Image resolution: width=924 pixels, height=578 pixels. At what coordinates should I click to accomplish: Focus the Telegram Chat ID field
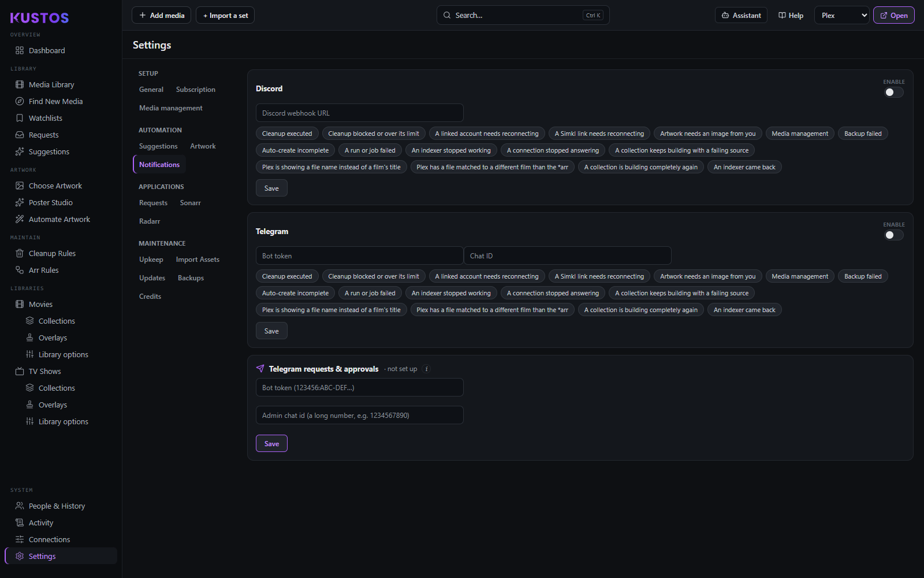568,256
